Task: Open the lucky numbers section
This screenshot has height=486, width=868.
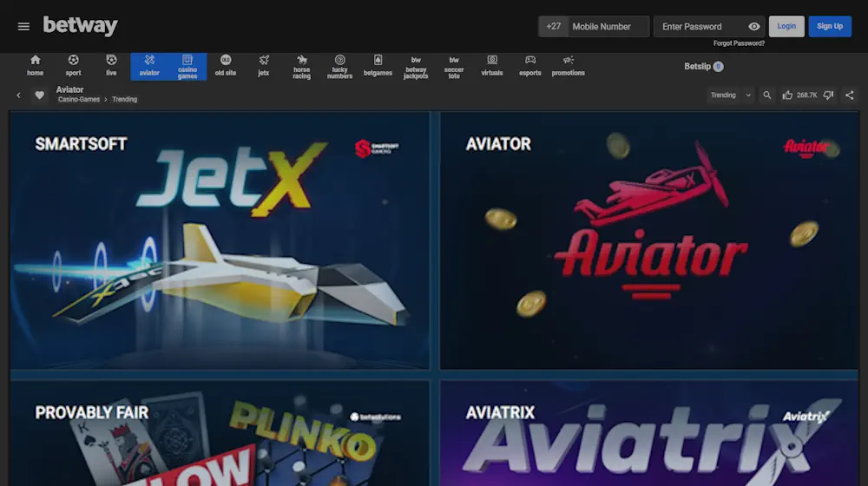Action: point(339,66)
